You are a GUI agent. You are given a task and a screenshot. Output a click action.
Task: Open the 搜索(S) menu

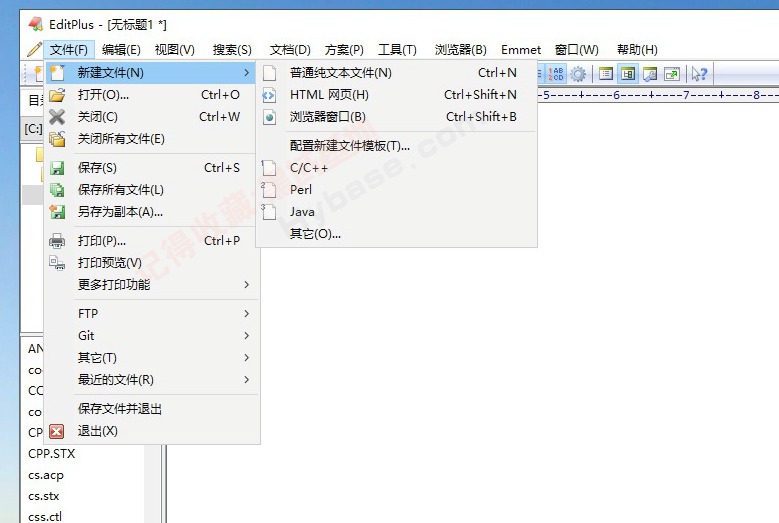tap(232, 50)
